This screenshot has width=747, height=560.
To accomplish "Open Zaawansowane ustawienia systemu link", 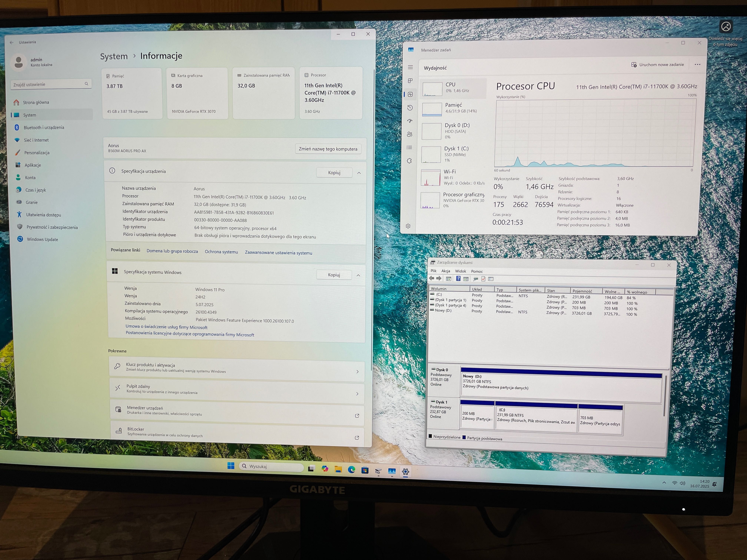I will click(278, 253).
